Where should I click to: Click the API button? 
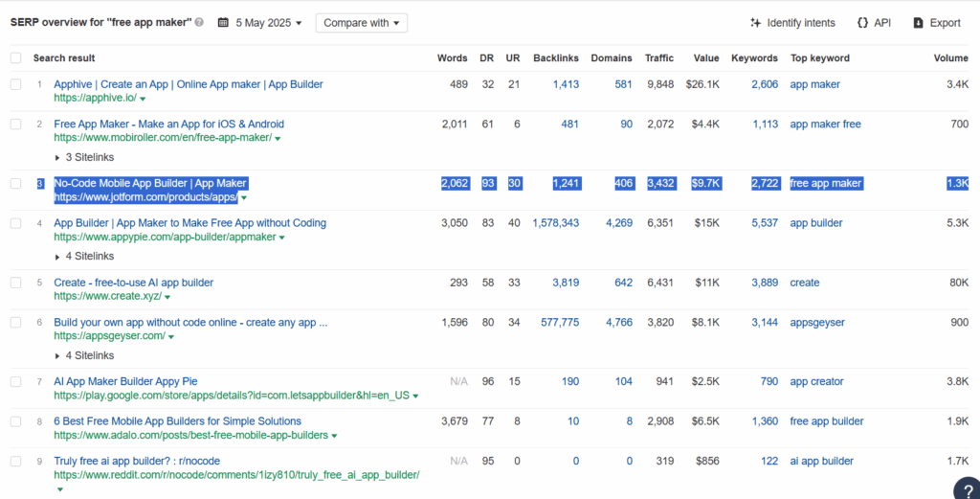click(874, 23)
